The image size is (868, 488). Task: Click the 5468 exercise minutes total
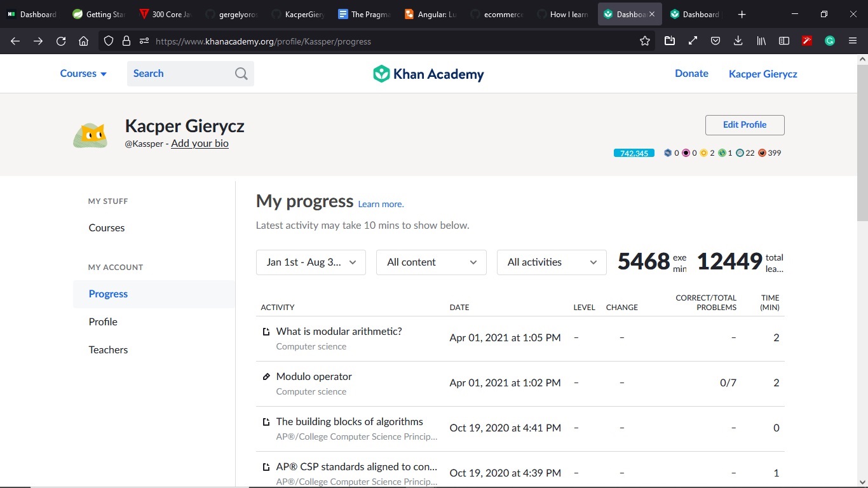point(644,262)
